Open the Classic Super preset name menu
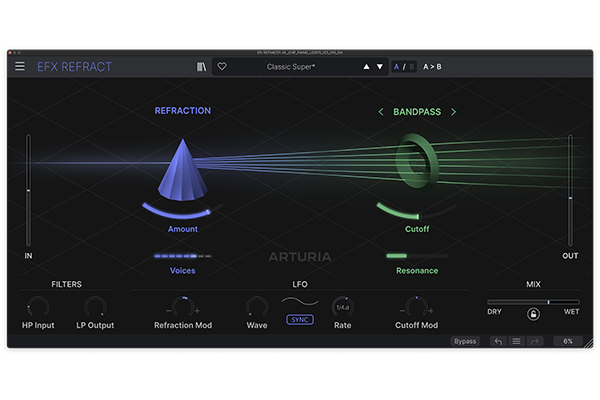 tap(293, 67)
